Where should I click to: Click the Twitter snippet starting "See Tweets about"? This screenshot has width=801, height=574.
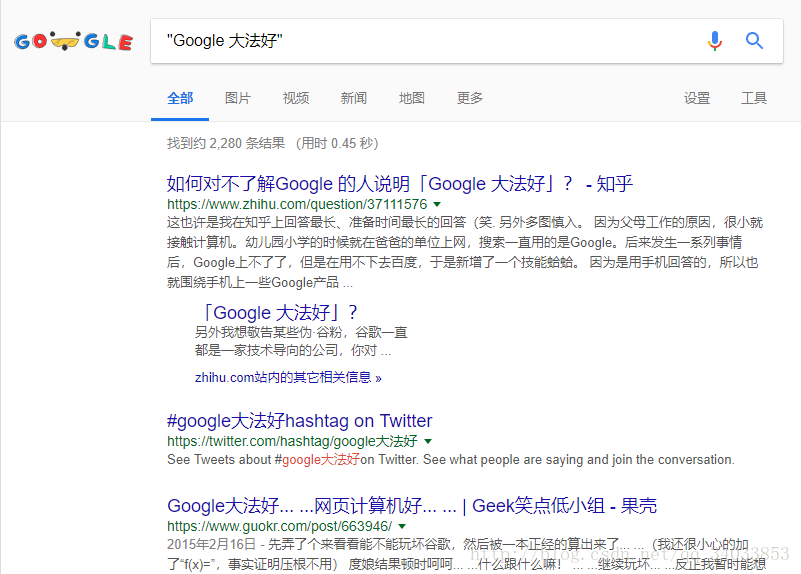point(451,460)
